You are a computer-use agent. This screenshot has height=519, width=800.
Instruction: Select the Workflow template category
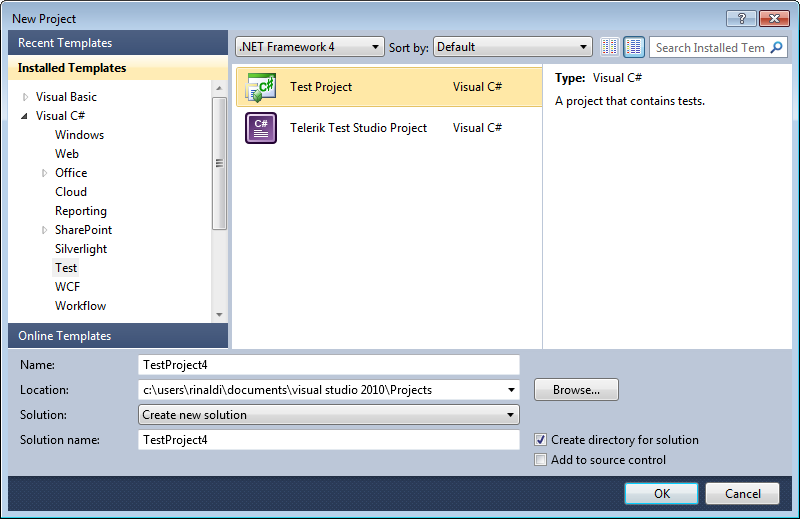tap(81, 306)
